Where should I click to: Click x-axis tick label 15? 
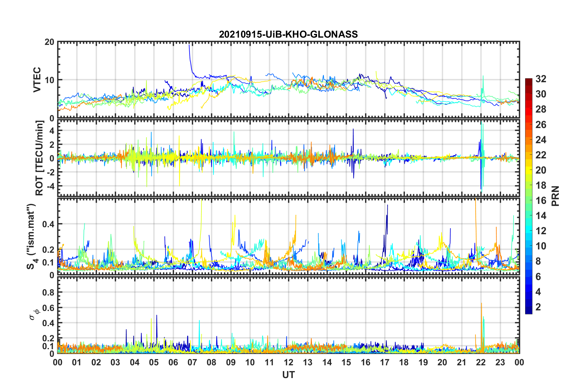point(346,363)
